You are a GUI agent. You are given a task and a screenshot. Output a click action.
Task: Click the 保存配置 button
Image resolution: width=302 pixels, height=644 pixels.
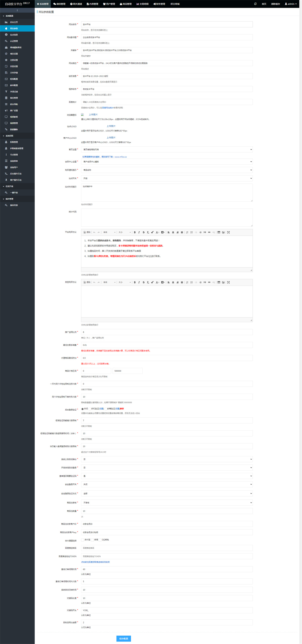click(x=124, y=638)
